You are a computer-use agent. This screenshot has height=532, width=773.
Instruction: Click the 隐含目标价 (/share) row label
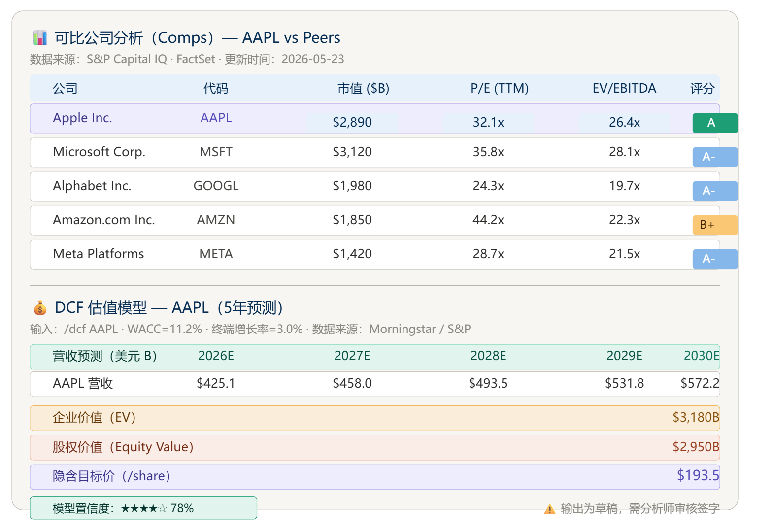111,476
